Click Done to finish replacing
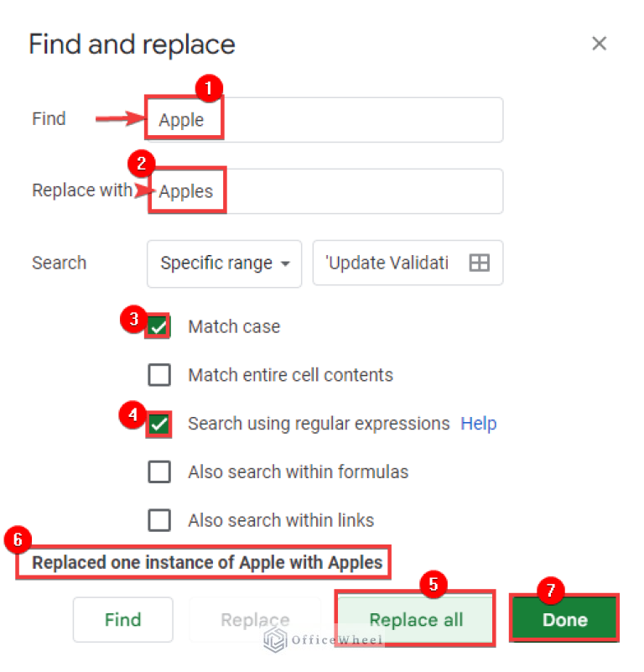The width and height of the screenshot is (644, 672). (563, 618)
